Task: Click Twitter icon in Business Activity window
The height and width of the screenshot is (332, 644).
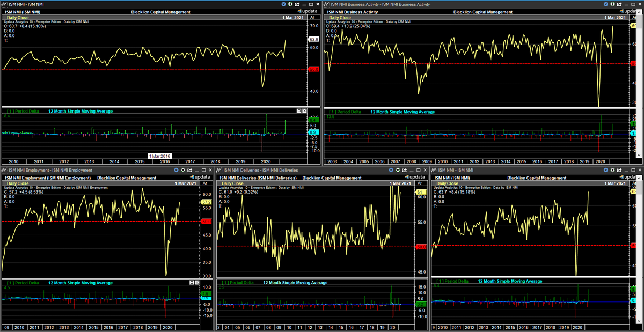Action: point(606,4)
